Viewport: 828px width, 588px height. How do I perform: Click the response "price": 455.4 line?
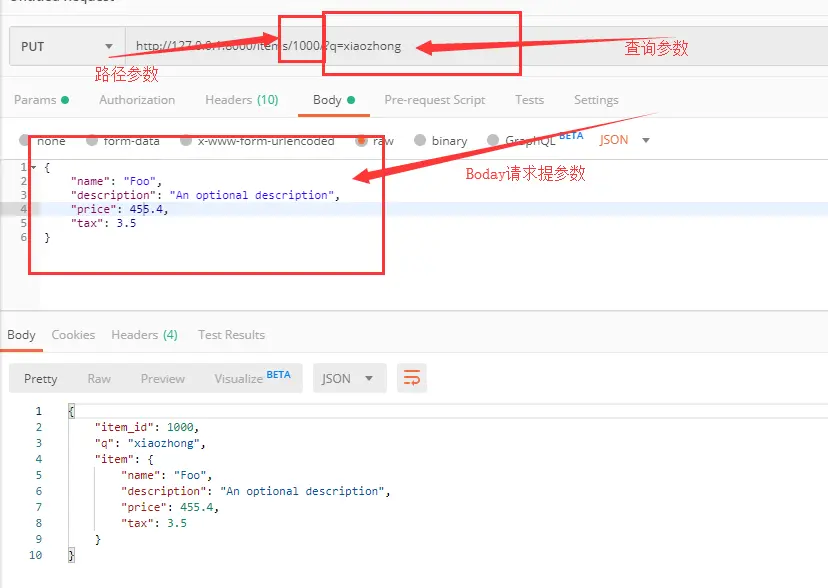[170, 507]
